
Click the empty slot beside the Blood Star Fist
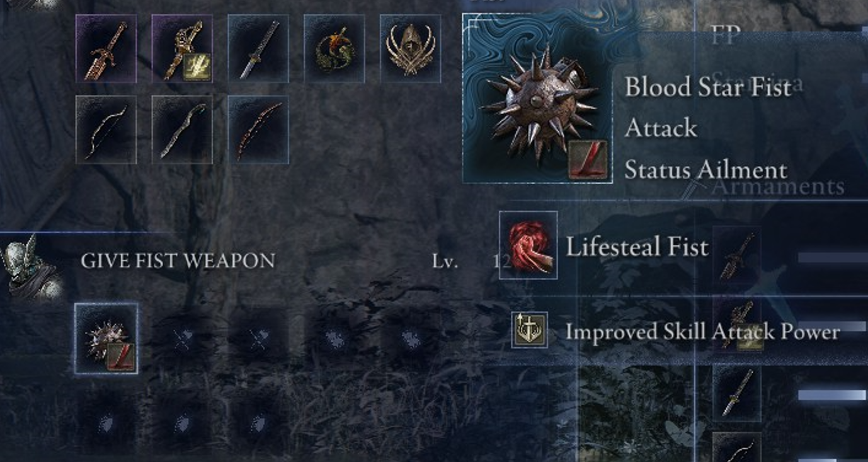pos(182,338)
